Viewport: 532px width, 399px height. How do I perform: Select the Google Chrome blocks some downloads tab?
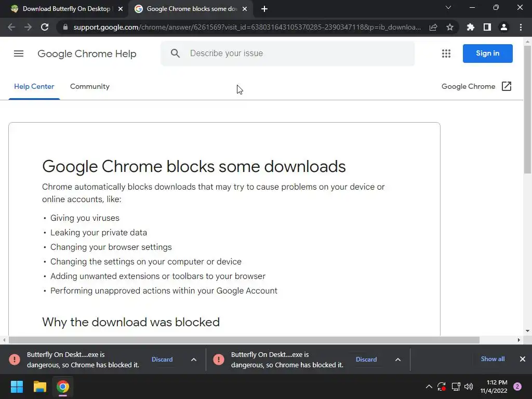click(x=192, y=9)
